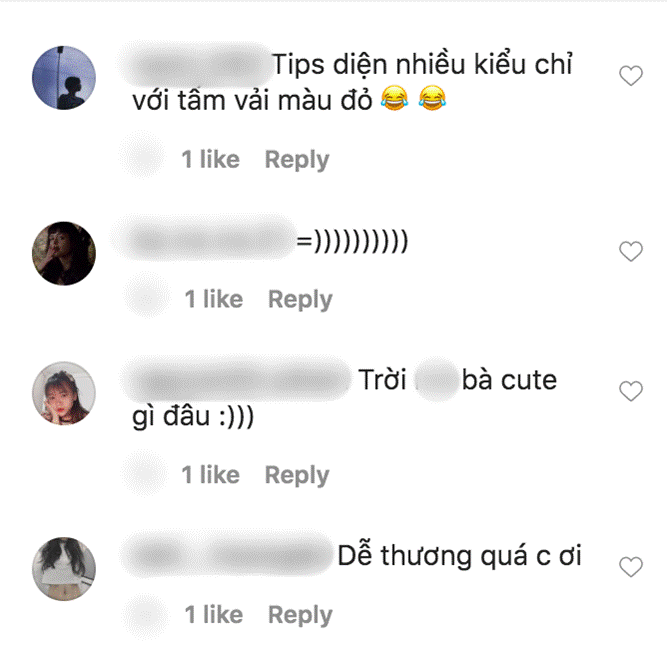Open blurred username before "Dễ thương quá"
This screenshot has height=649, width=667.
[228, 555]
